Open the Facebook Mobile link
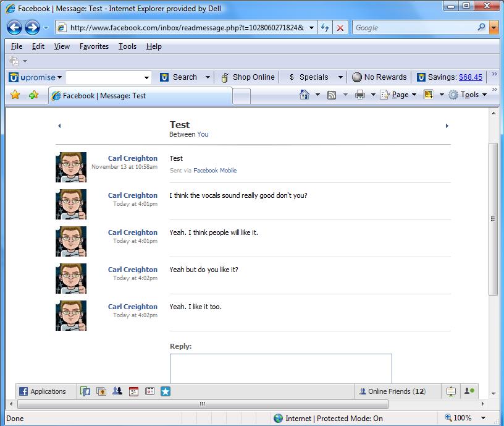The width and height of the screenshot is (504, 426). 215,170
